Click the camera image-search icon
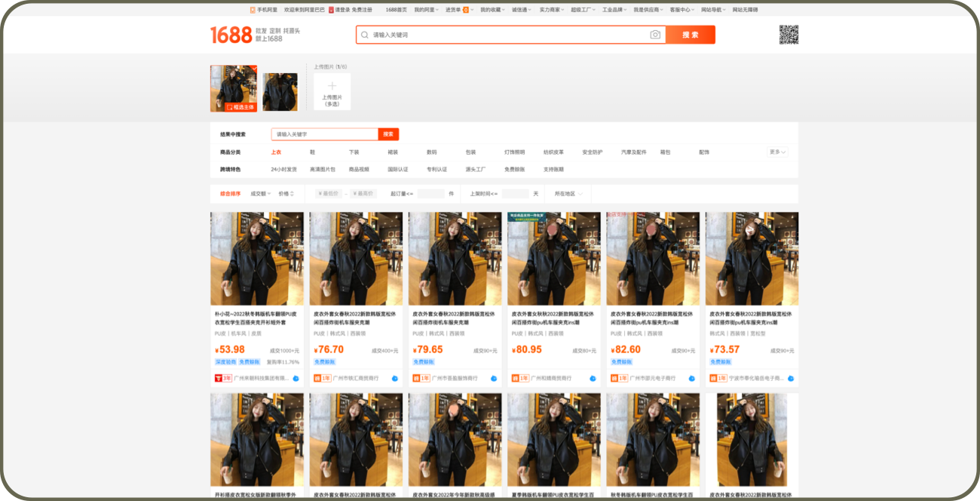Screen dimensions: 980x501 point(655,35)
